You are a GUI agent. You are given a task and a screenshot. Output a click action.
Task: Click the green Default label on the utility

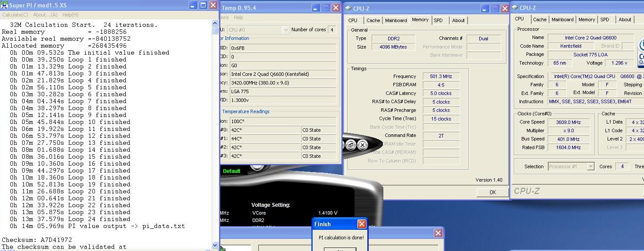pyautogui.click(x=232, y=171)
